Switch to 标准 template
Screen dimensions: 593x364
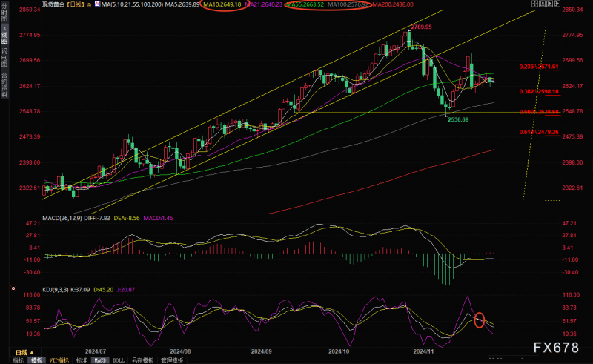[82, 360]
